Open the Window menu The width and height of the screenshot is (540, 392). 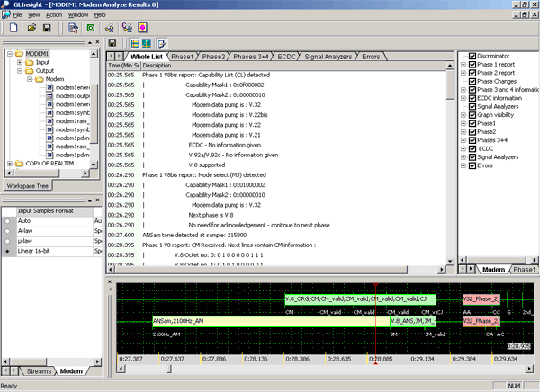click(78, 14)
